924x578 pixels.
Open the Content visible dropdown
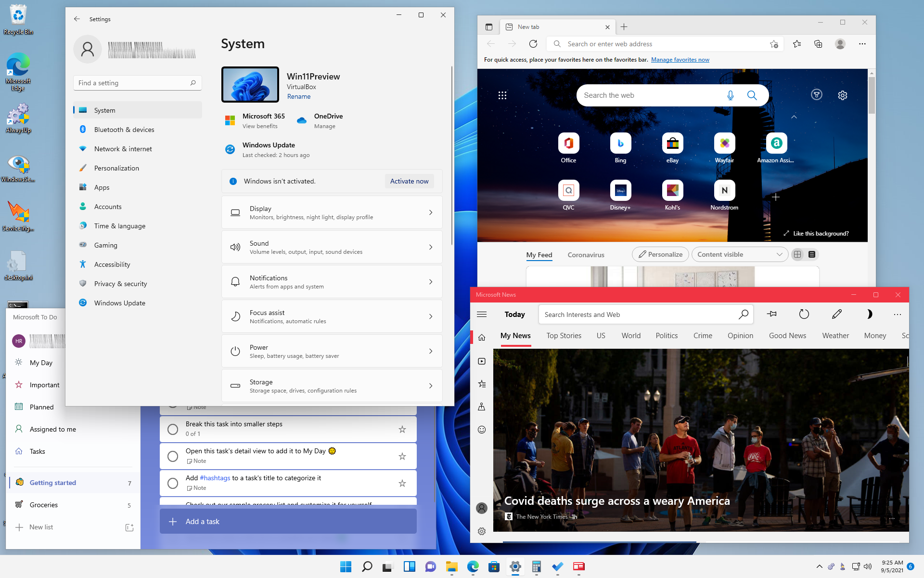tap(740, 254)
